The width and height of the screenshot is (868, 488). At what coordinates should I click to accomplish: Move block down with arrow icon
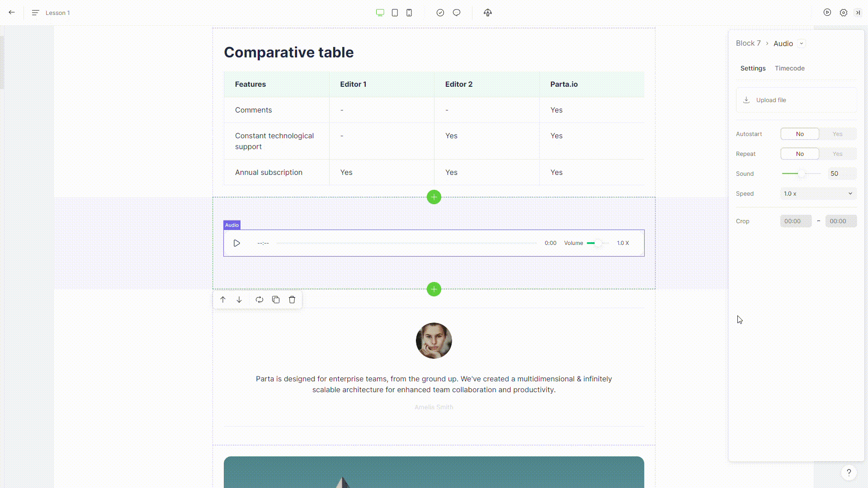(x=239, y=300)
